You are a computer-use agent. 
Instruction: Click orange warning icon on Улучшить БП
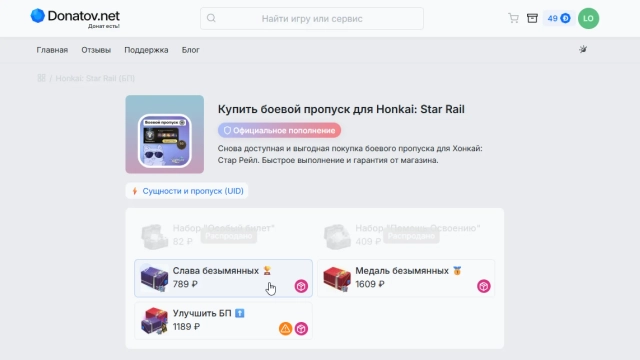285,329
